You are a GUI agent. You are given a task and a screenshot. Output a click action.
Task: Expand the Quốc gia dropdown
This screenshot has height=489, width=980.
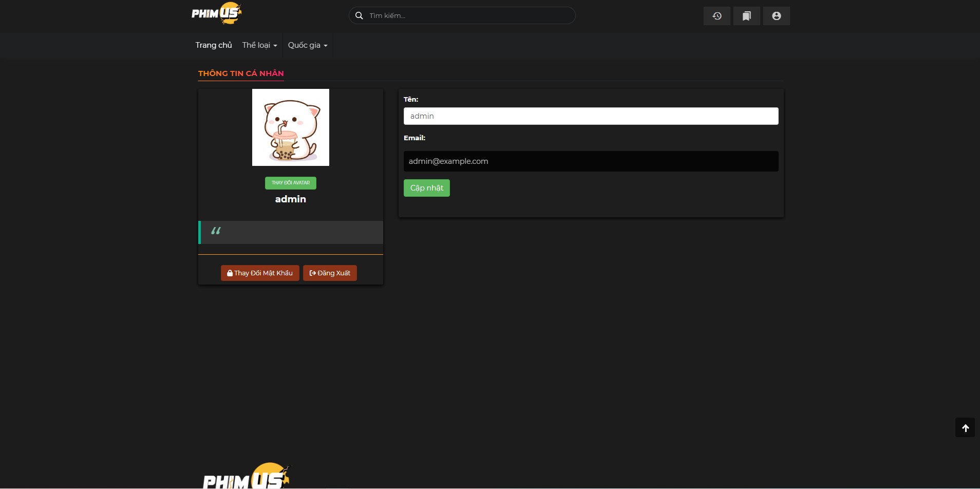pyautogui.click(x=307, y=45)
